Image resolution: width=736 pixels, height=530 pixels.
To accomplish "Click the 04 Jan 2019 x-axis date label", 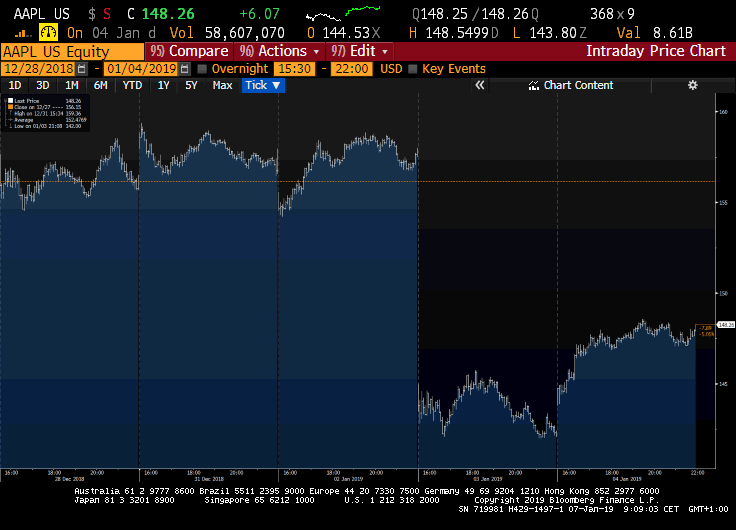I will pyautogui.click(x=627, y=479).
